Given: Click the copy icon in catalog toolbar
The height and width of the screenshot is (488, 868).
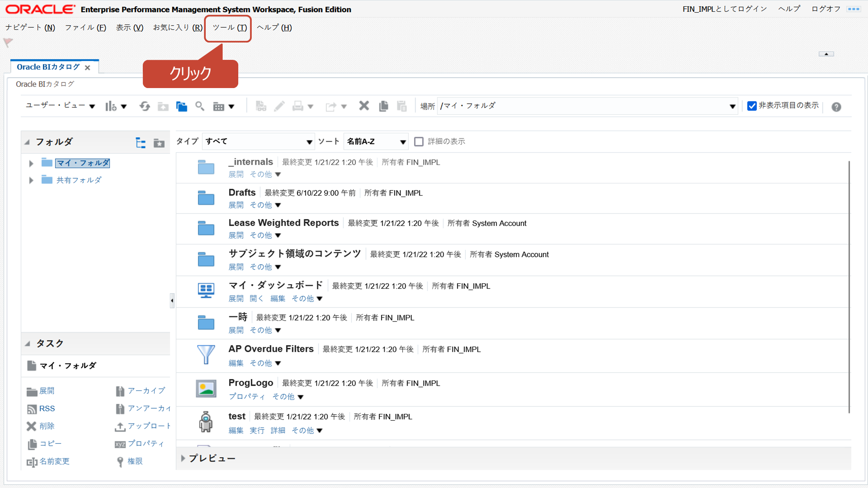Looking at the screenshot, I should 383,106.
